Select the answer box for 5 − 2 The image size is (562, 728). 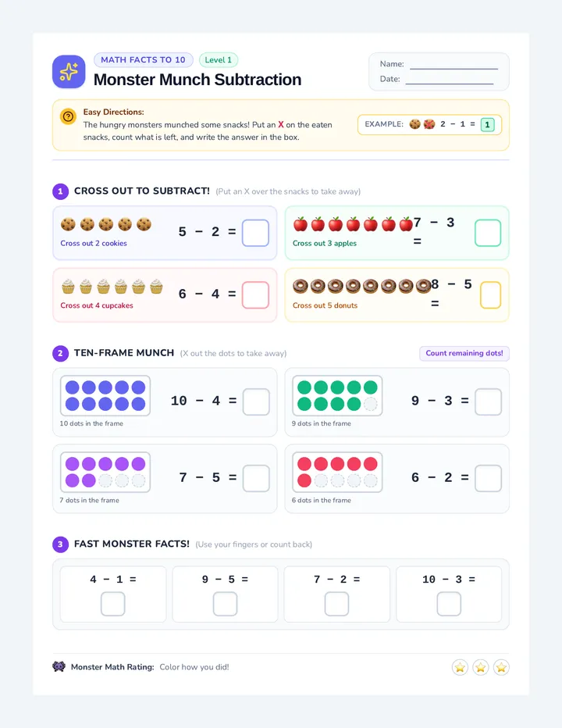[256, 233]
